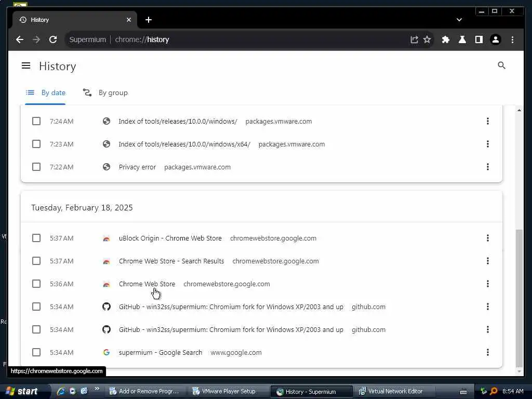Open the profile avatar icon
This screenshot has width=532, height=399.
tap(495, 39)
